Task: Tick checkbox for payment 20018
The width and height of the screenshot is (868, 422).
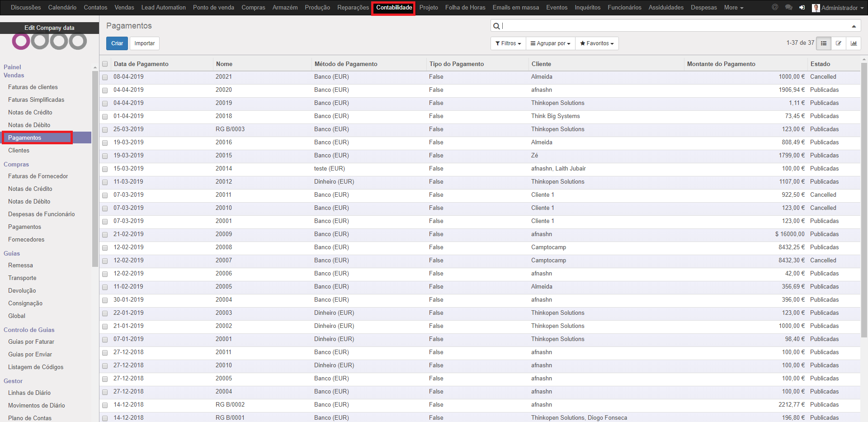Action: coord(105,117)
